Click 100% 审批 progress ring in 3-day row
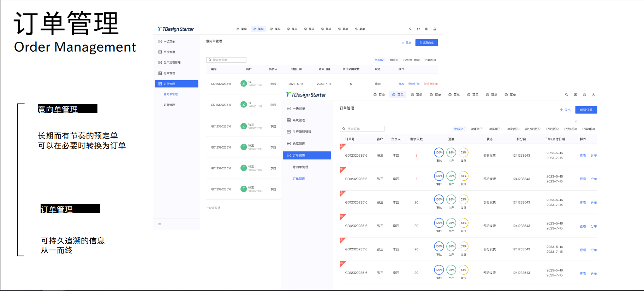The height and width of the screenshot is (291, 644). point(439,153)
